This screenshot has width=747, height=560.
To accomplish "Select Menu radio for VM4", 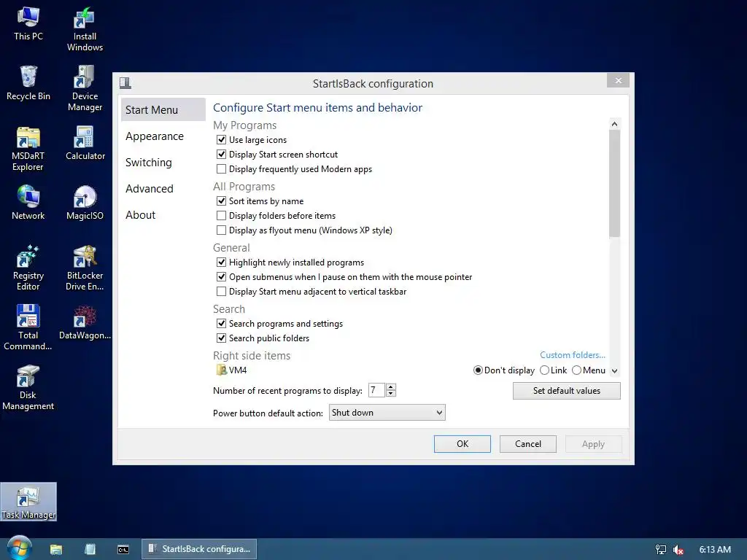I will (576, 370).
